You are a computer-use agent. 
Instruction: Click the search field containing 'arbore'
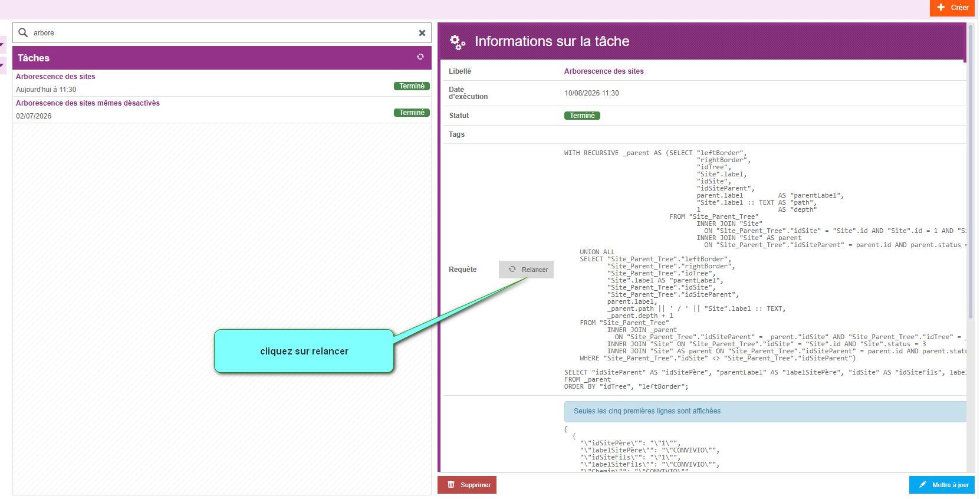[x=222, y=33]
